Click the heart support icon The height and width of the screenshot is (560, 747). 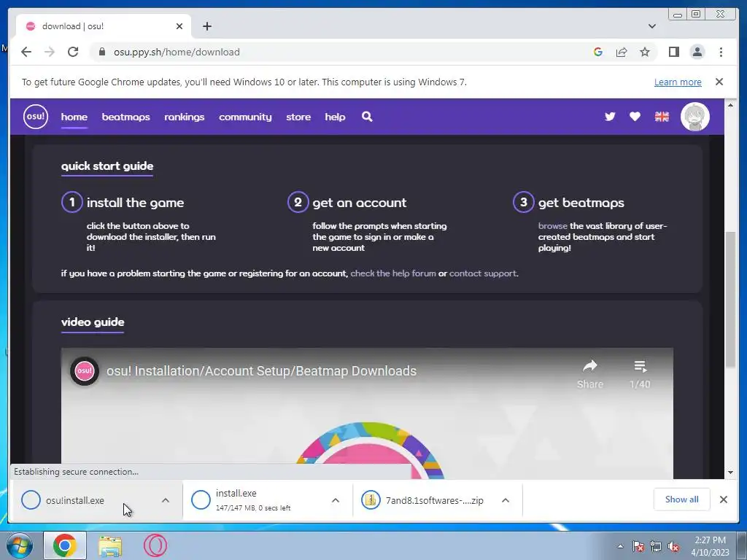(635, 117)
